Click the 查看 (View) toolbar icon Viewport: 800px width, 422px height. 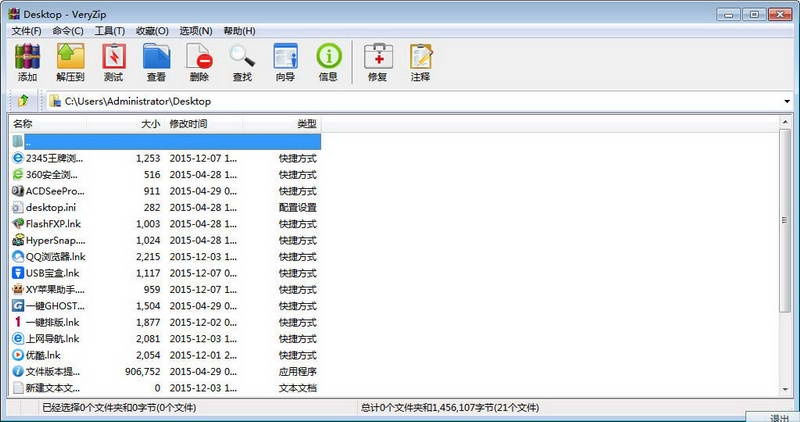pos(156,62)
